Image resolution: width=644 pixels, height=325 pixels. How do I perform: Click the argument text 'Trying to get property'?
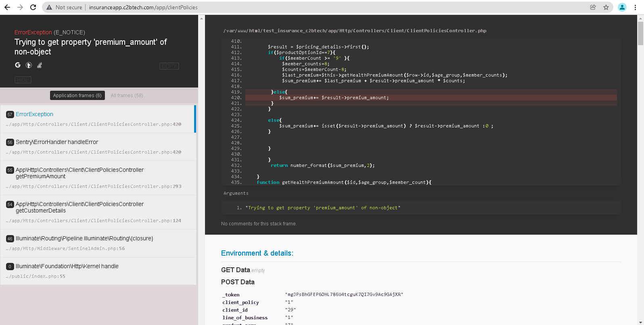click(x=323, y=208)
